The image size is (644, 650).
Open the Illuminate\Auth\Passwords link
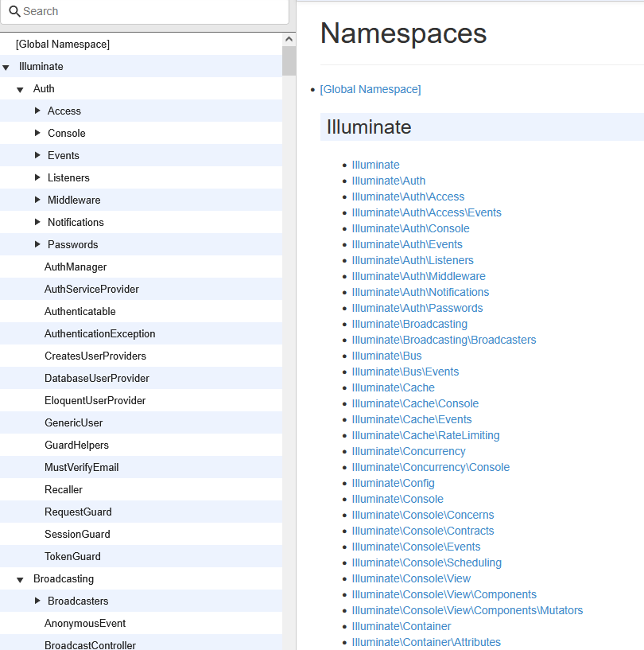[x=417, y=309]
